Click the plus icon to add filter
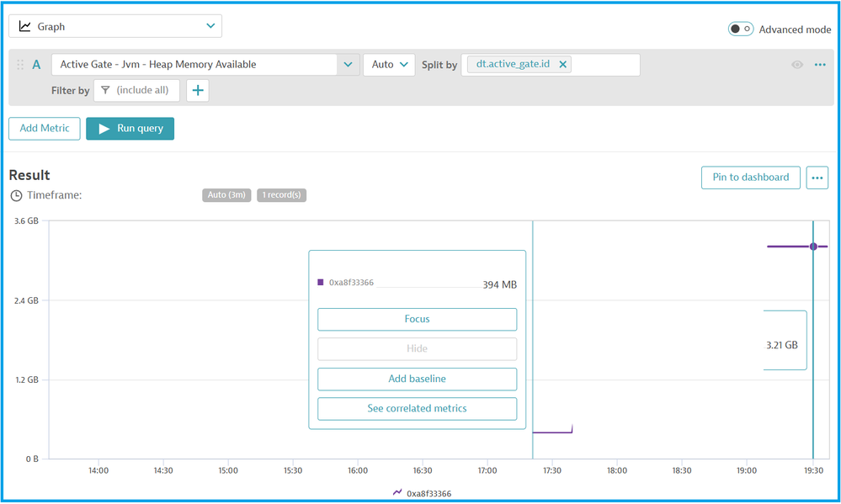Screen dimensions: 841x504 (x=198, y=90)
